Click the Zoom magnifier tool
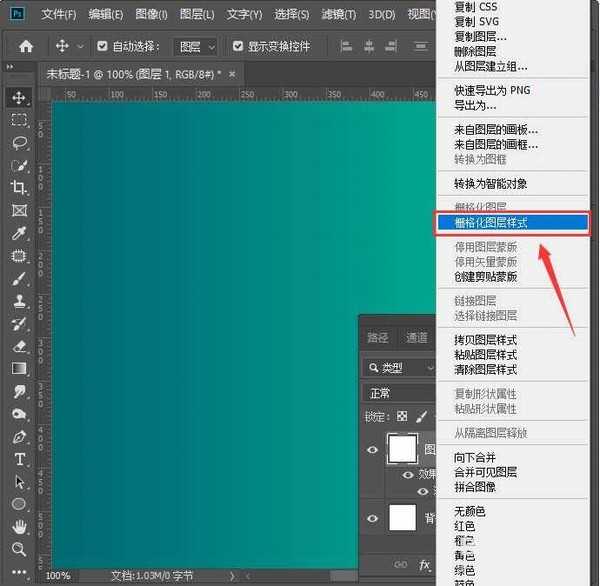This screenshot has height=586, width=600. 18,549
